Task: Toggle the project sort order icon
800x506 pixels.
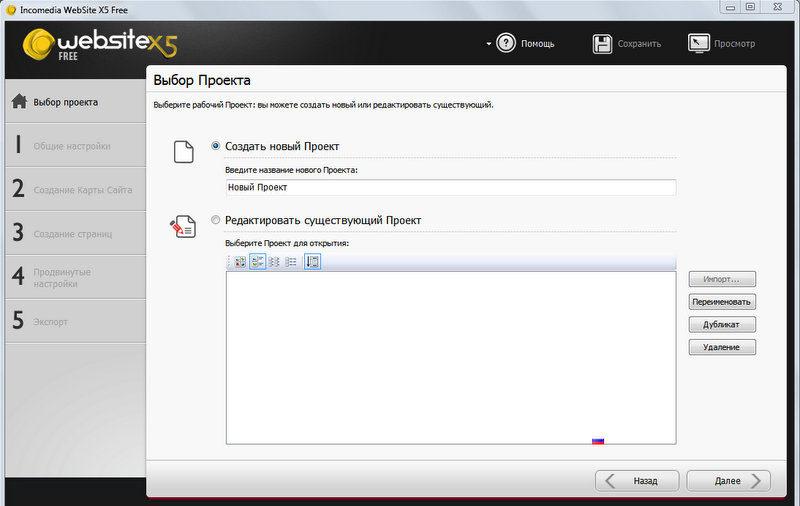Action: pos(312,262)
